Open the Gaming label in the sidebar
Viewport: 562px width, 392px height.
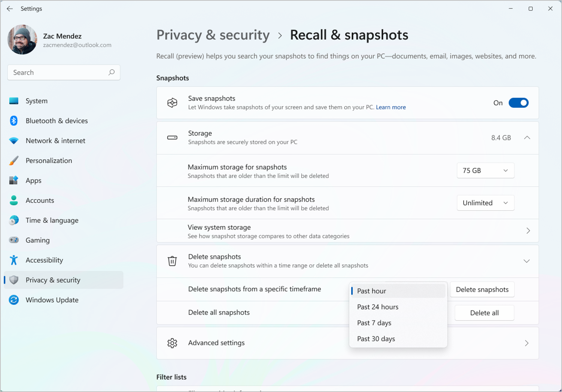pos(37,240)
